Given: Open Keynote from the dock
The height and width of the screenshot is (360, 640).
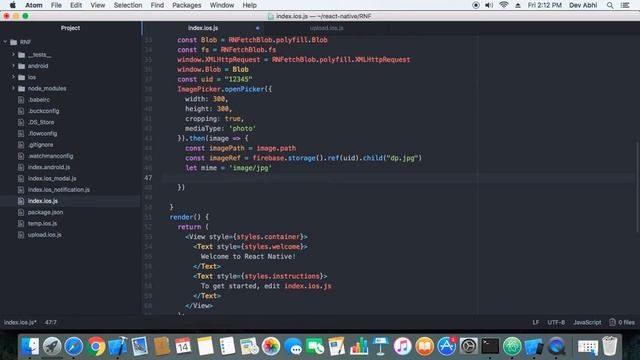Looking at the screenshot, I should pyautogui.click(x=381, y=347).
